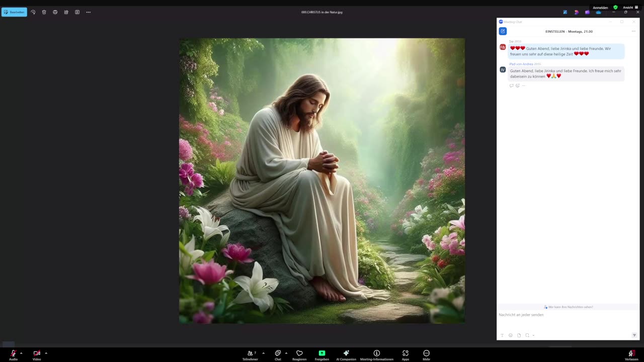Click the file name '000.CHRISTUS in der Natur.jpg'
Screen dimensions: 644x362
[x=322, y=12]
